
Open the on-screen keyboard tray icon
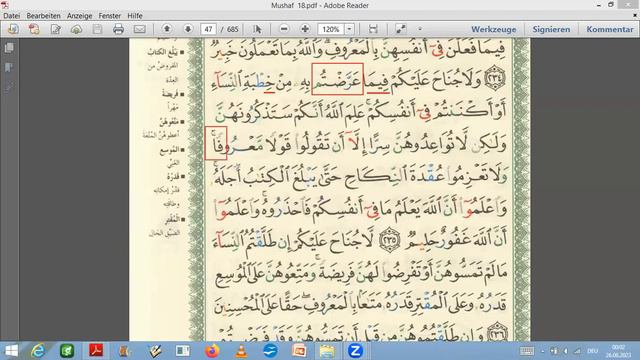(527, 351)
